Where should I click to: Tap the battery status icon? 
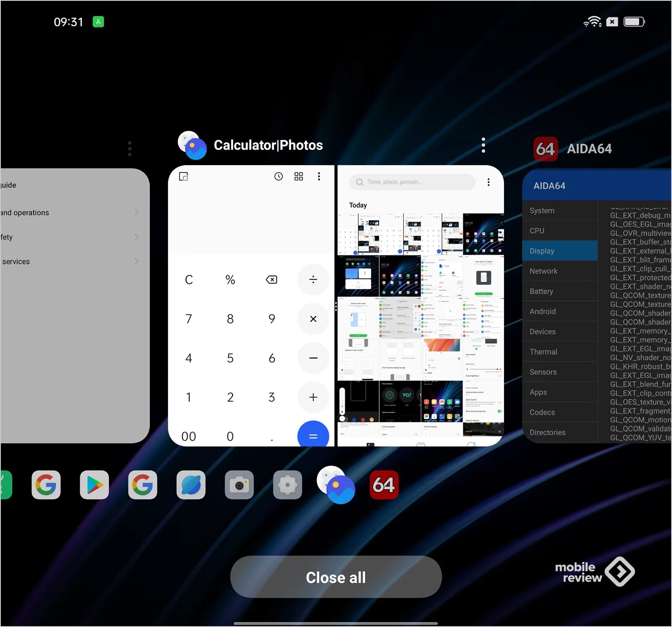click(634, 21)
